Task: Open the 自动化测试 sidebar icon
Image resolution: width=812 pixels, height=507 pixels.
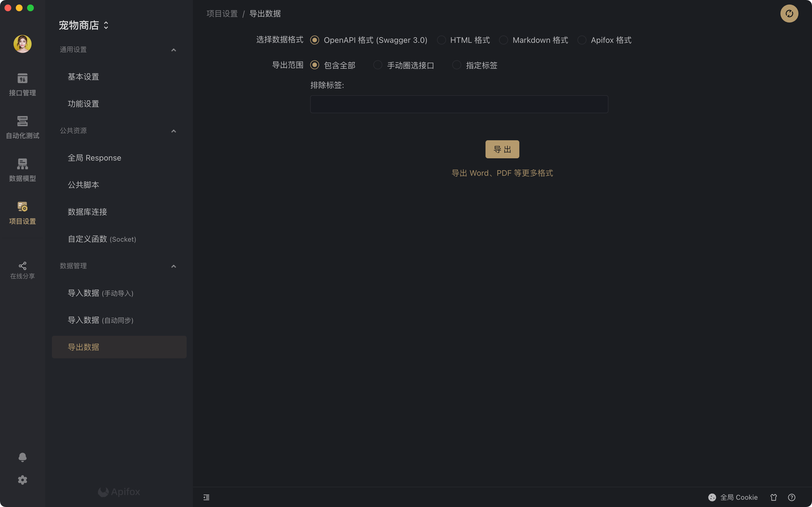Action: (x=23, y=127)
